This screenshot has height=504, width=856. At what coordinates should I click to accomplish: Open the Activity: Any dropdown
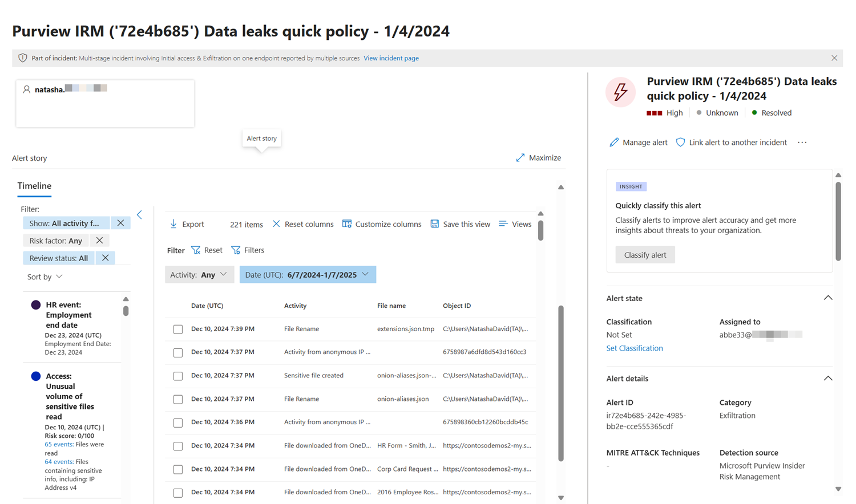coord(199,275)
